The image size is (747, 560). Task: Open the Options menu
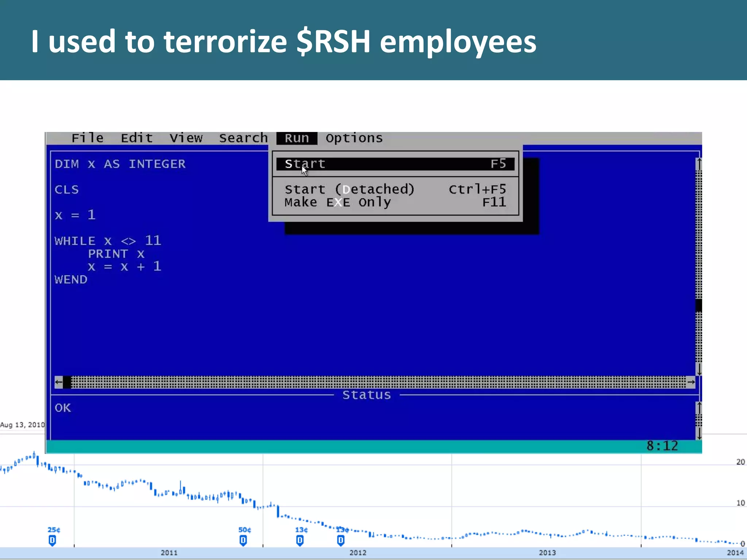(x=354, y=138)
